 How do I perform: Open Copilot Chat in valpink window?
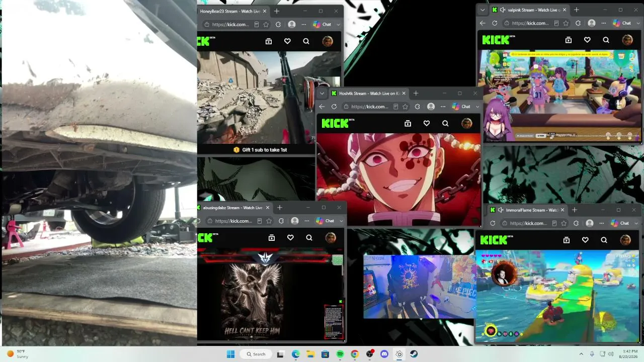(x=622, y=23)
